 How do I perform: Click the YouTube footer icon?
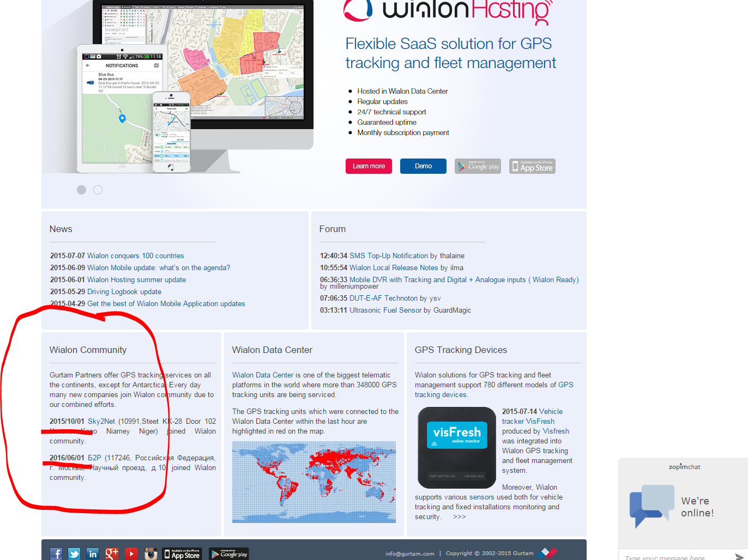[131, 553]
